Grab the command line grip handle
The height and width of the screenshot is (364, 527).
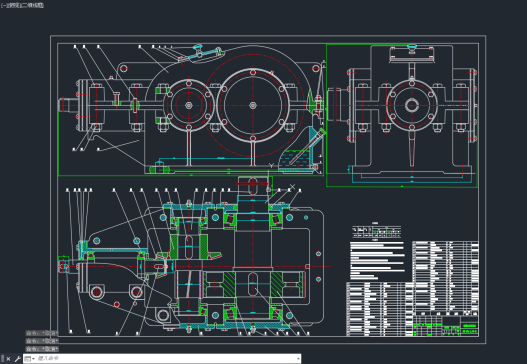coord(2,359)
